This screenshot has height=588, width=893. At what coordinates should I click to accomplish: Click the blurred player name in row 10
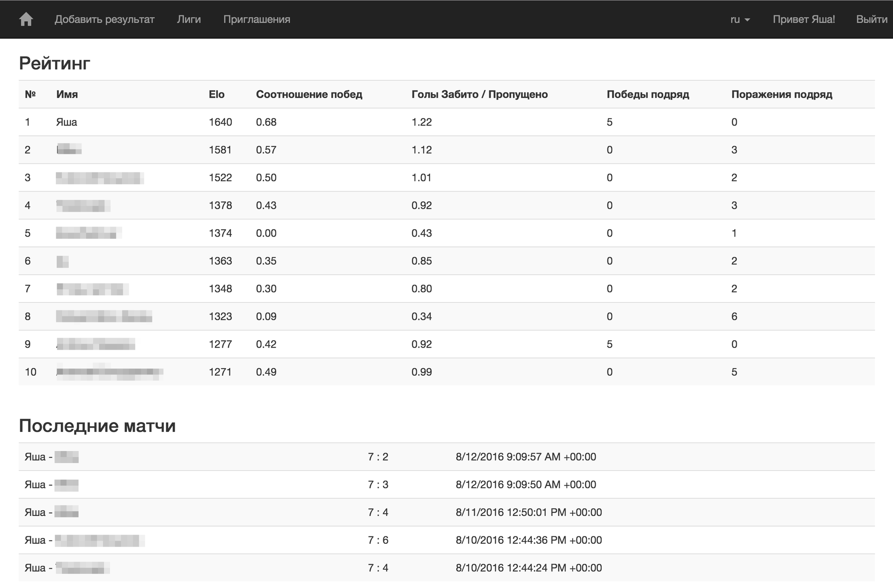tap(110, 372)
